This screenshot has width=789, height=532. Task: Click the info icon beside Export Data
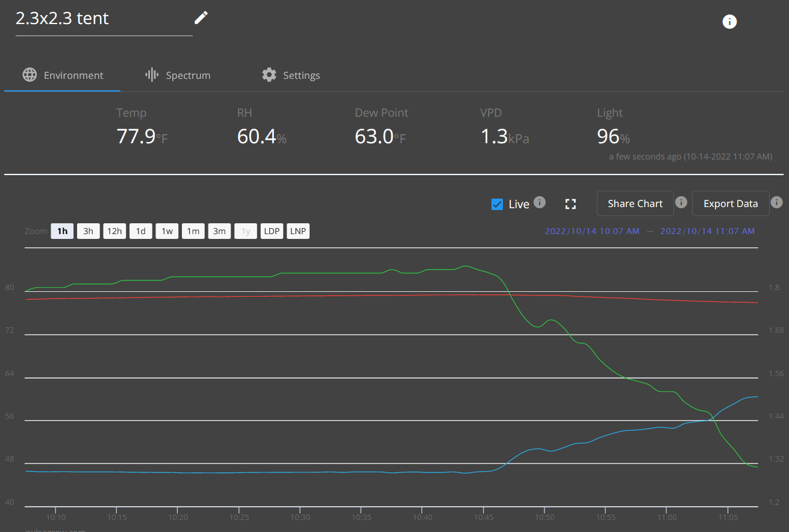[777, 202]
